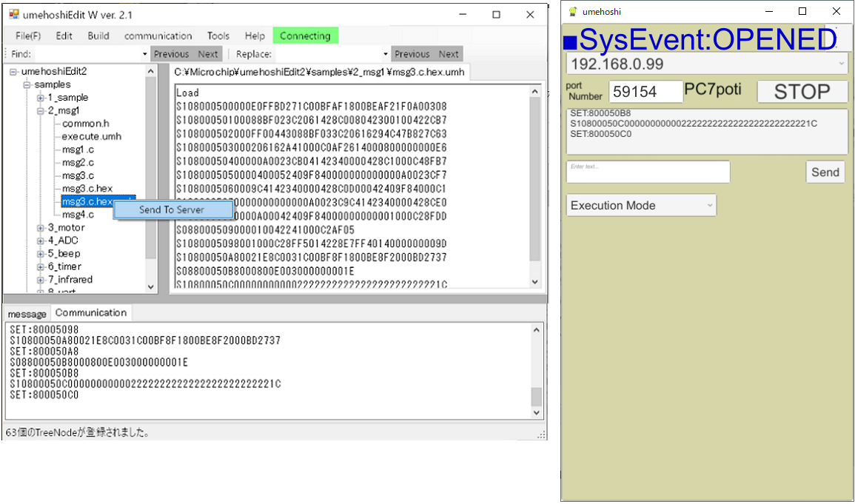Click the umehoshi window lightbulb icon

(573, 12)
